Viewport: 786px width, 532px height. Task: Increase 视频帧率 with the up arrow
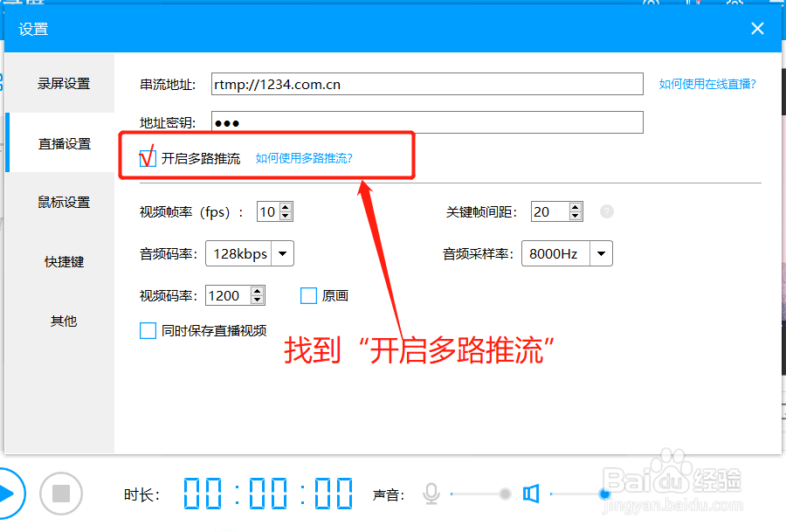(284, 206)
